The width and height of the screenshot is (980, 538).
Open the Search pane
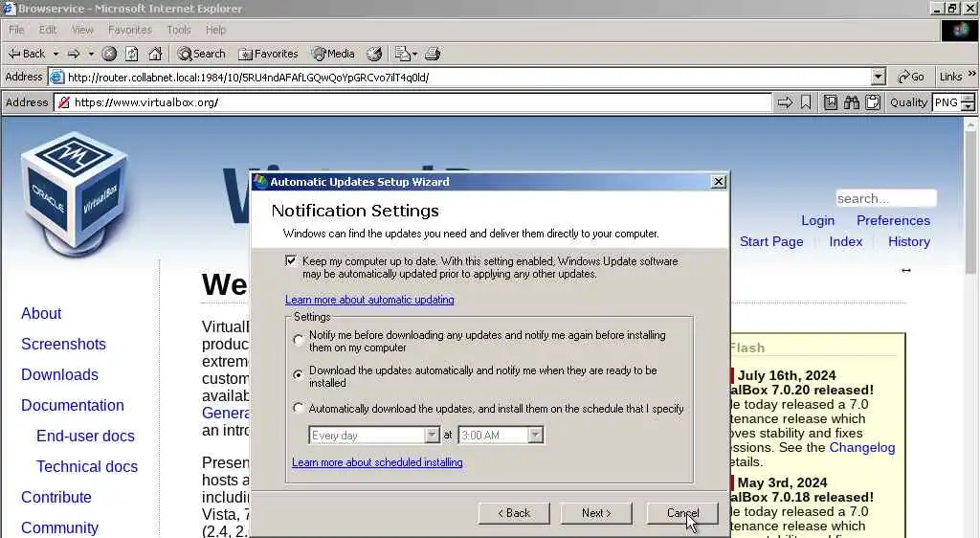pyautogui.click(x=201, y=54)
